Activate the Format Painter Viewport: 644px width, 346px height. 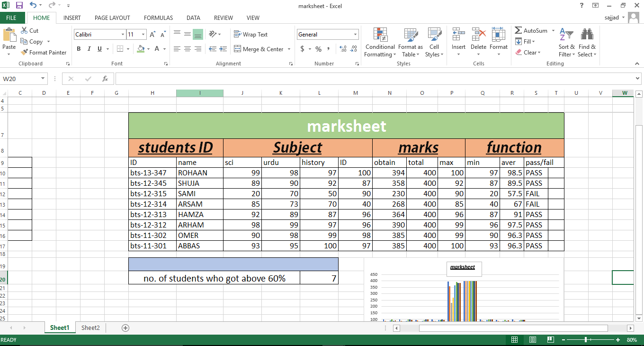[44, 52]
